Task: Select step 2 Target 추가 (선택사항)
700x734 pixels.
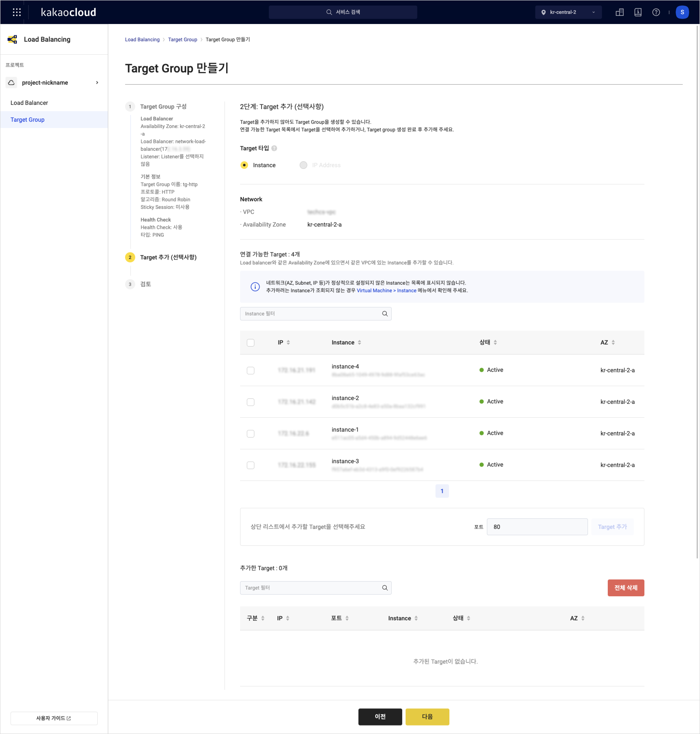Action: tap(168, 258)
